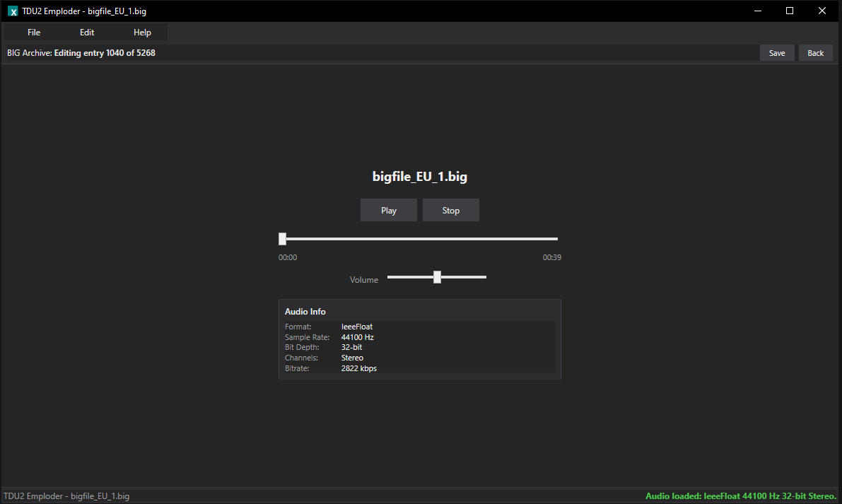Click the IeeeFloat format value
The image size is (842, 504).
(357, 327)
